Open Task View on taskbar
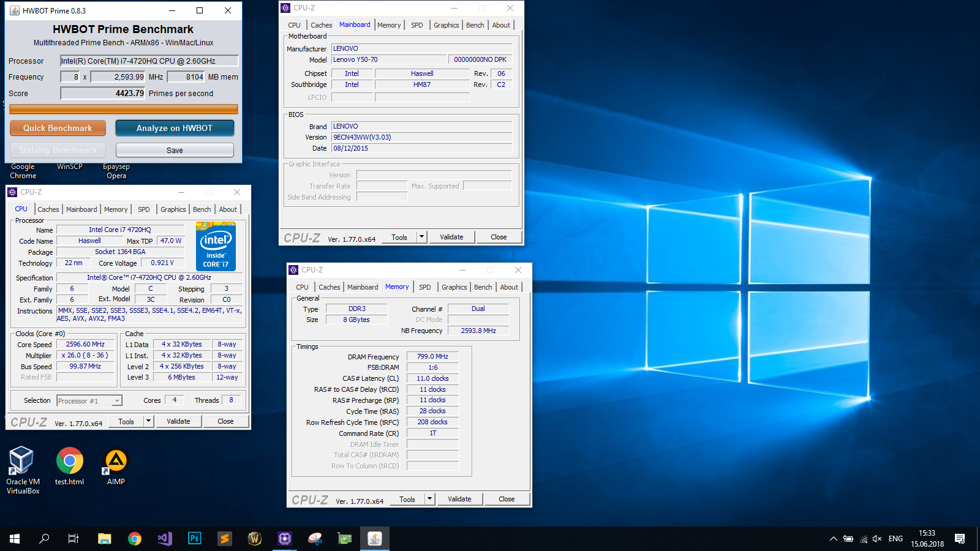980x551 pixels. click(73, 539)
